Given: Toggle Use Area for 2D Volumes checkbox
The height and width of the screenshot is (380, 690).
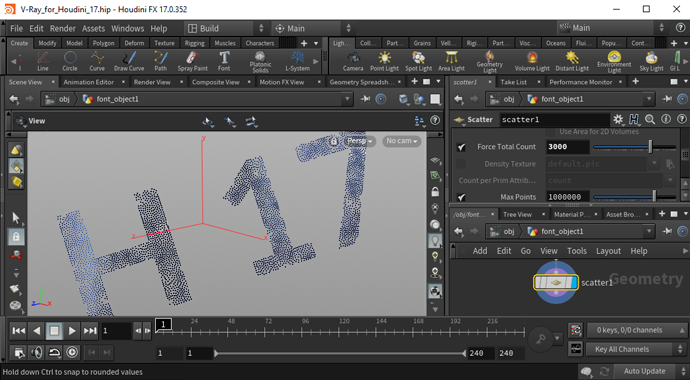Looking at the screenshot, I should click(x=550, y=132).
